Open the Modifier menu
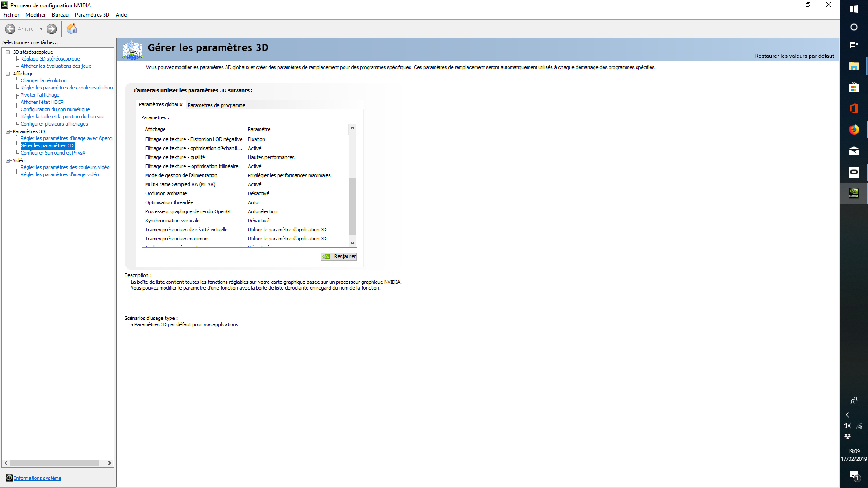The width and height of the screenshot is (868, 488). [x=35, y=15]
